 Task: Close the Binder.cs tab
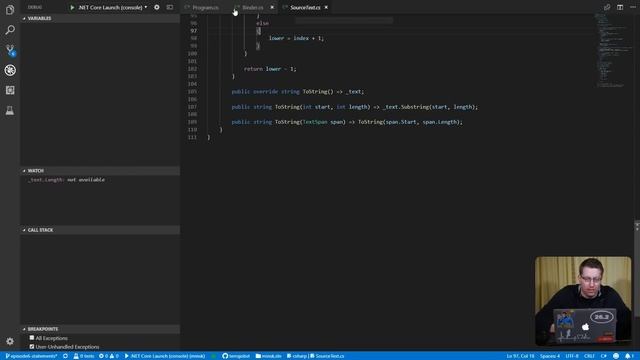tap(272, 7)
